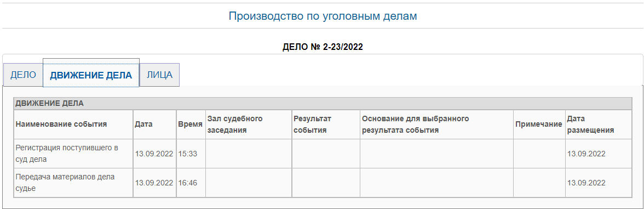The height and width of the screenshot is (209, 644).
Task: Select the Передача материалов дела судье row
Action: pos(323,183)
